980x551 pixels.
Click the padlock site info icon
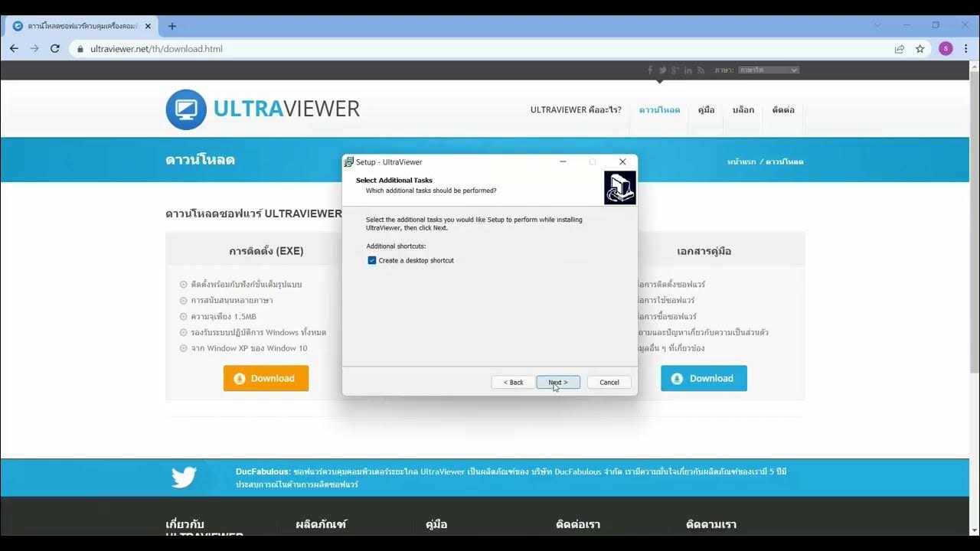(x=80, y=48)
